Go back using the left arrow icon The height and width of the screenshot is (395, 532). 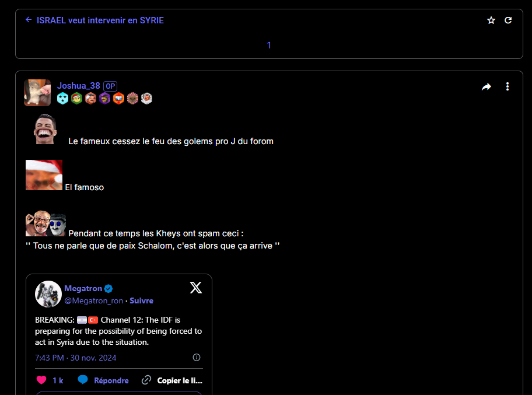coord(29,20)
